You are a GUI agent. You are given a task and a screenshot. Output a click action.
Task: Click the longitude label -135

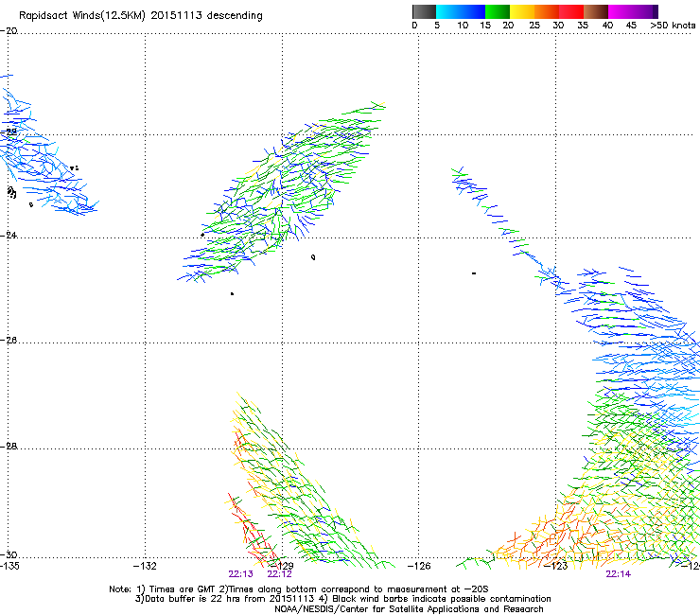[9, 566]
